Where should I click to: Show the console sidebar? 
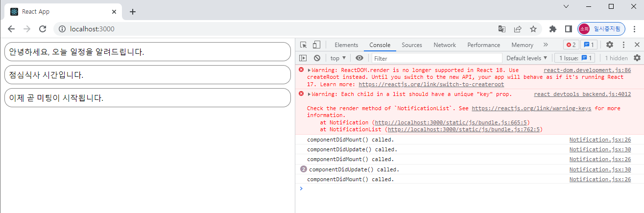click(x=303, y=58)
